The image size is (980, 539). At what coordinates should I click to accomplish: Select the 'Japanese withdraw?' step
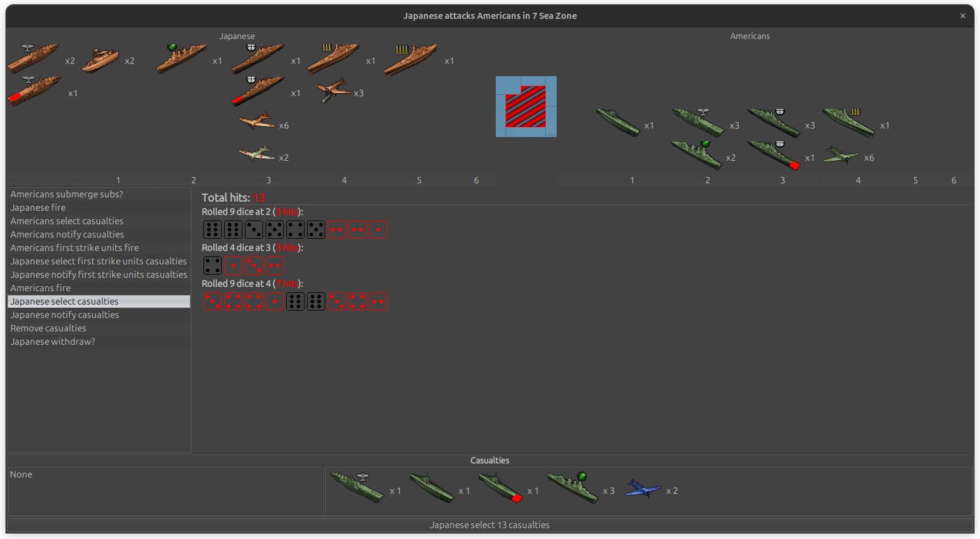point(99,342)
